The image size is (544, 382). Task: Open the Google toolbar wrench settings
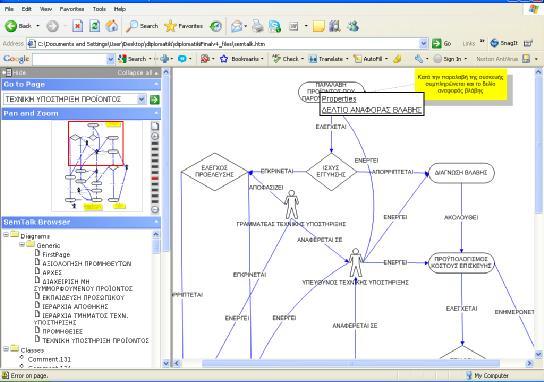pyautogui.click(x=419, y=59)
